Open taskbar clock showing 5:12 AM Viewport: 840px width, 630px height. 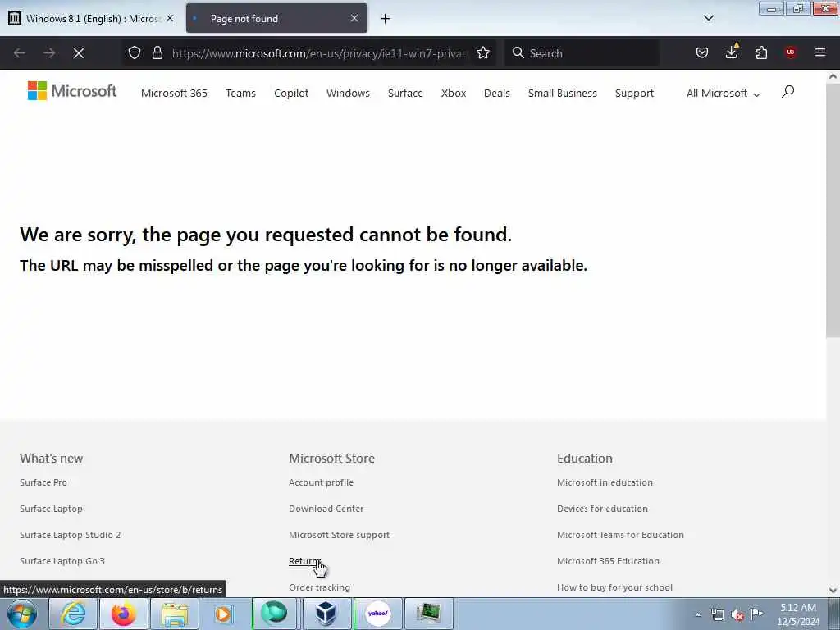798,614
